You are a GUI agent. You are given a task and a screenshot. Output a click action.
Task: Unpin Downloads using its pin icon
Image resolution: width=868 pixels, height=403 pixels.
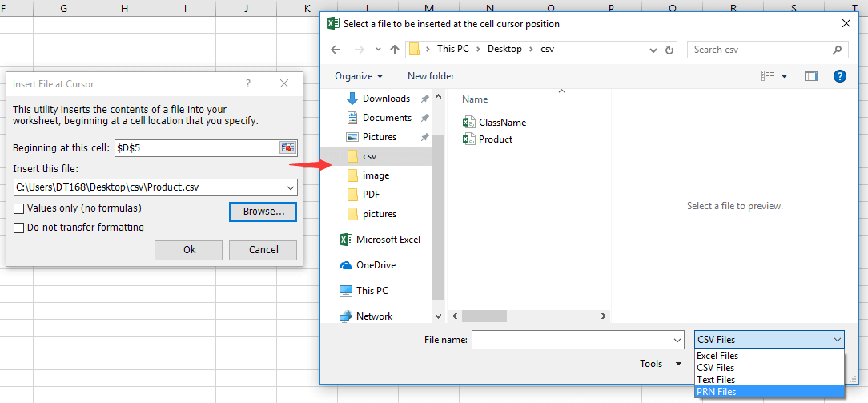point(424,99)
